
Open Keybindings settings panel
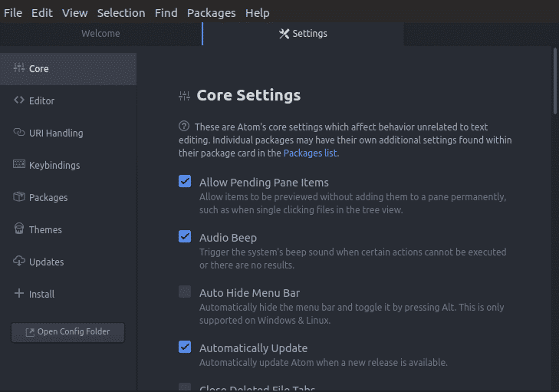pos(68,165)
